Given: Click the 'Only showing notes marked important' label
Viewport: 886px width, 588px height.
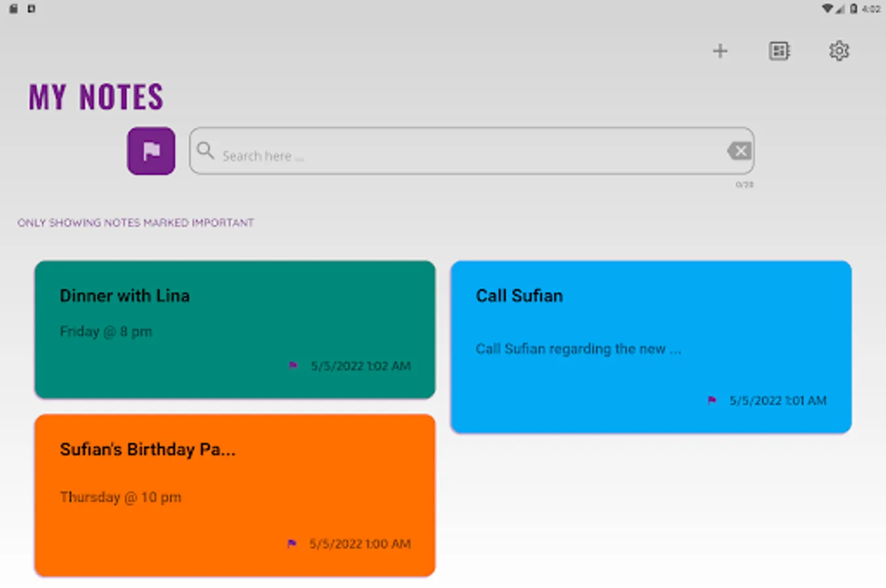Looking at the screenshot, I should coord(135,223).
